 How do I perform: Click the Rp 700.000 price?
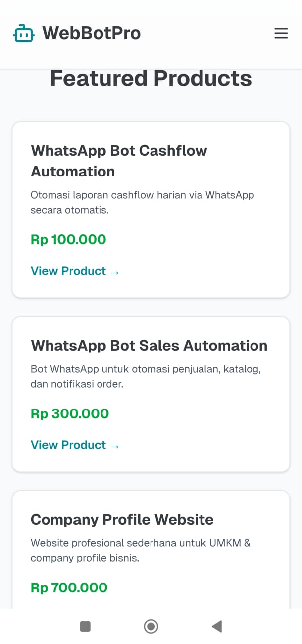click(69, 588)
